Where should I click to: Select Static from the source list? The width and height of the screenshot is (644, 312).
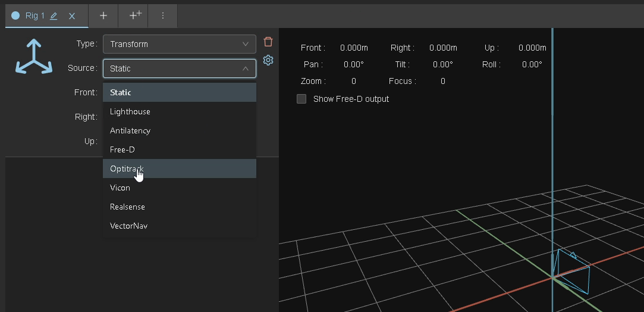point(179,92)
